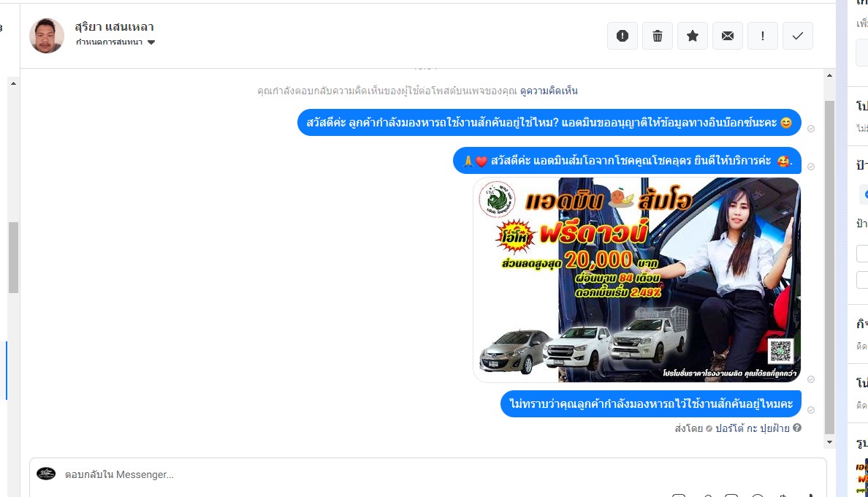Viewport: 868px width, 497px height.
Task: Select the last ไม่ทราบว่าคุณลูกค้า message bubble
Action: tap(651, 403)
